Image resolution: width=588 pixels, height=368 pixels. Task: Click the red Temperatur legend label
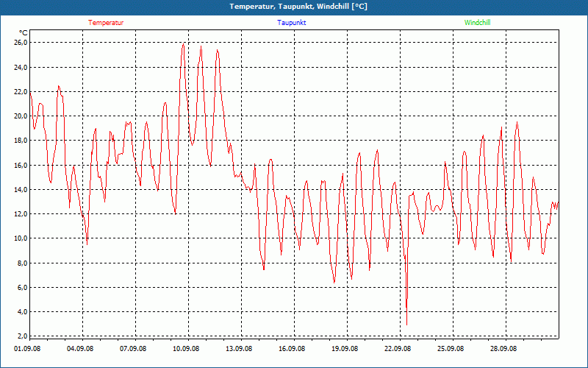[106, 23]
